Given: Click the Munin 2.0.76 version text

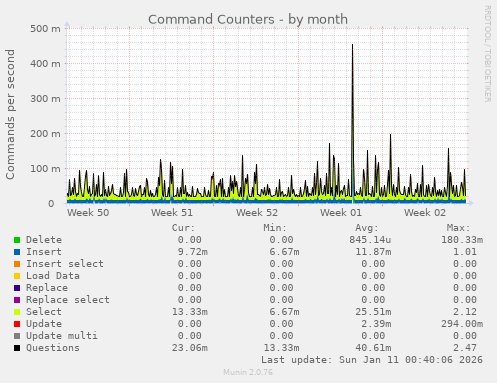Looking at the screenshot, I should point(248,372).
